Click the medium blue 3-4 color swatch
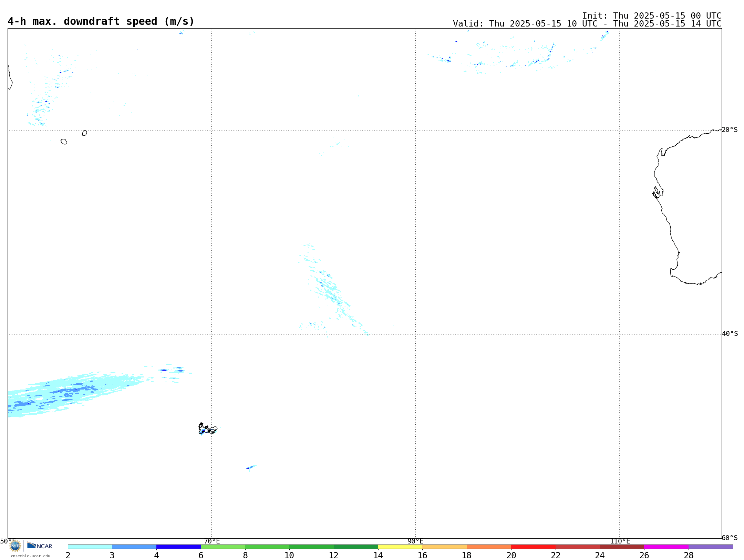The image size is (744, 560). pos(134,547)
